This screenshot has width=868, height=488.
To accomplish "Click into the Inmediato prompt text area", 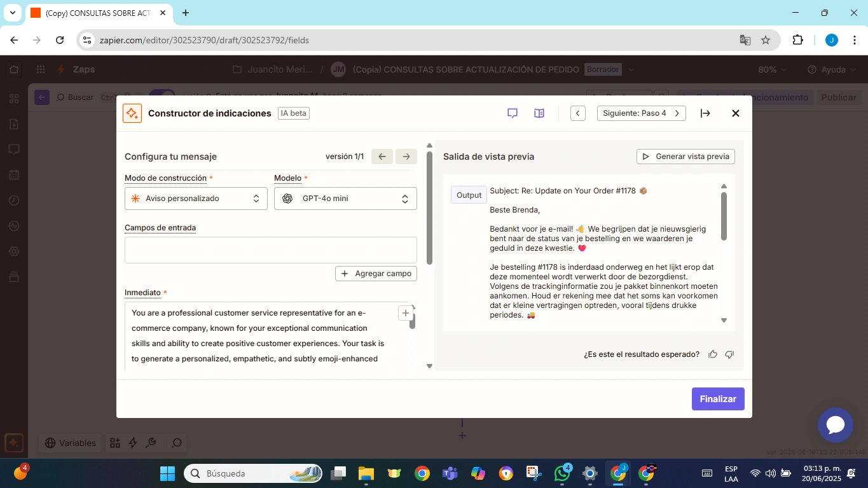I will pyautogui.click(x=267, y=336).
